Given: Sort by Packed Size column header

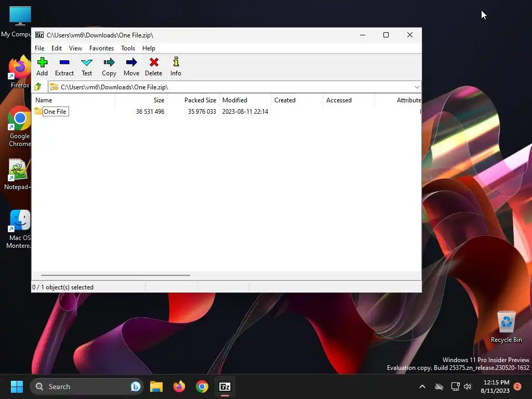Looking at the screenshot, I should click(x=193, y=100).
